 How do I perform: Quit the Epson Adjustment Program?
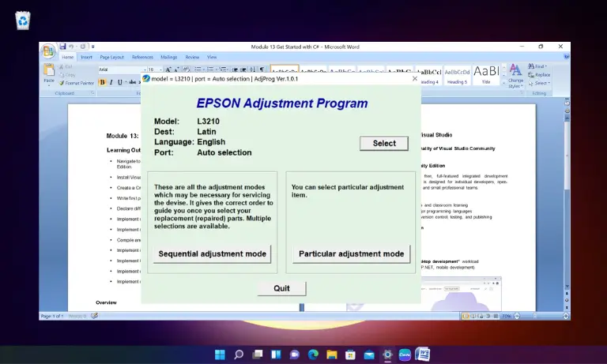(x=281, y=288)
